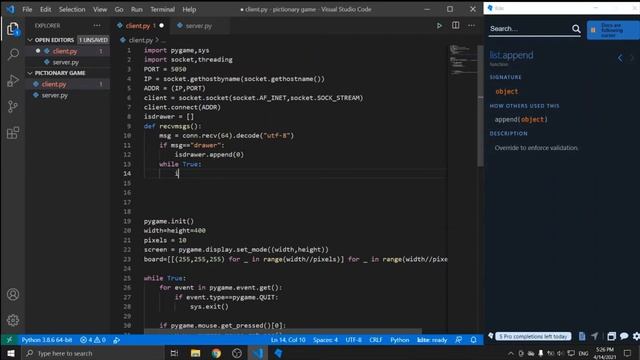Select Python 3.8.6 64-bit interpreter
Screen dimensions: 640x360
[47, 340]
